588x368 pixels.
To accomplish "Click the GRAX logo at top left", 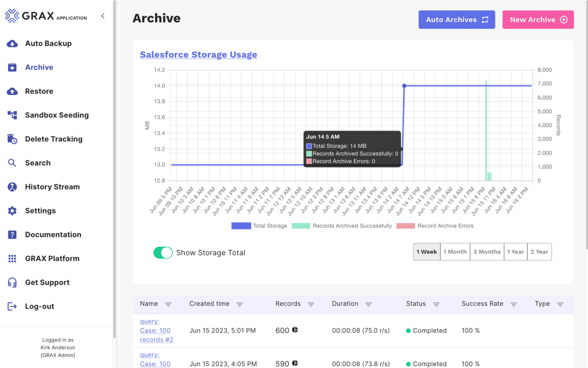I will click(x=11, y=16).
